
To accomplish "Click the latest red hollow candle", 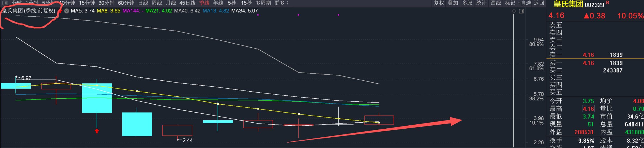I will [379, 120].
